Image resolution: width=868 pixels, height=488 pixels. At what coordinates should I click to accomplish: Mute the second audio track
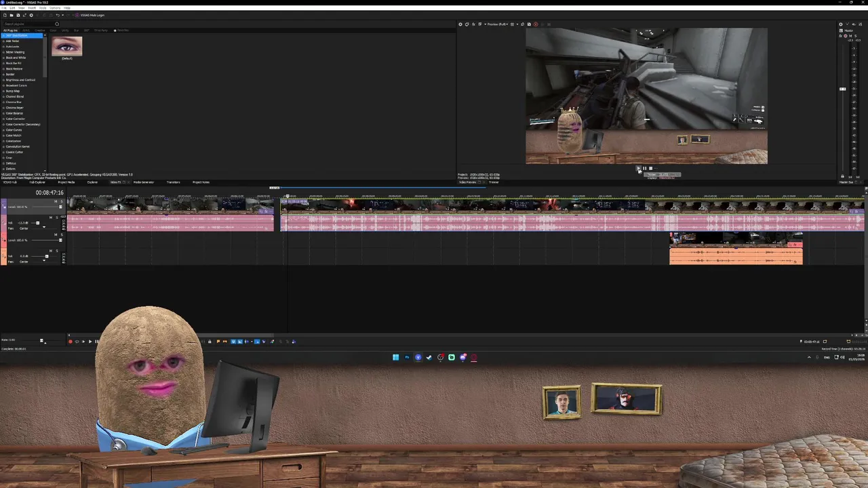click(51, 251)
